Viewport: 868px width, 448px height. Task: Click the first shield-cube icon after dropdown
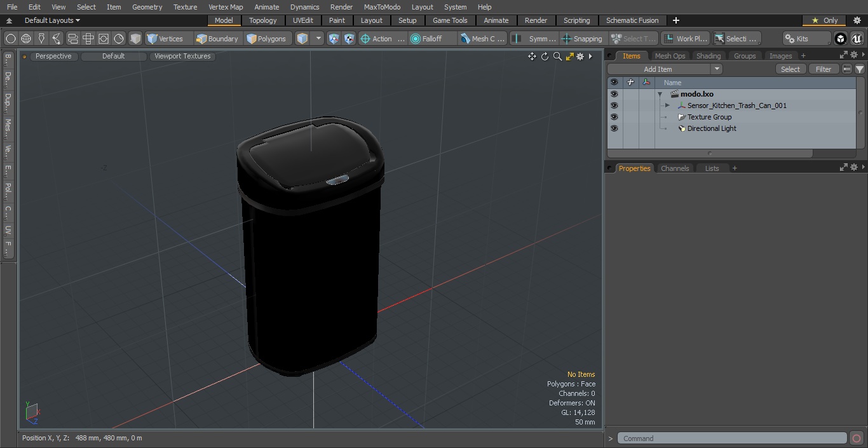tap(334, 39)
